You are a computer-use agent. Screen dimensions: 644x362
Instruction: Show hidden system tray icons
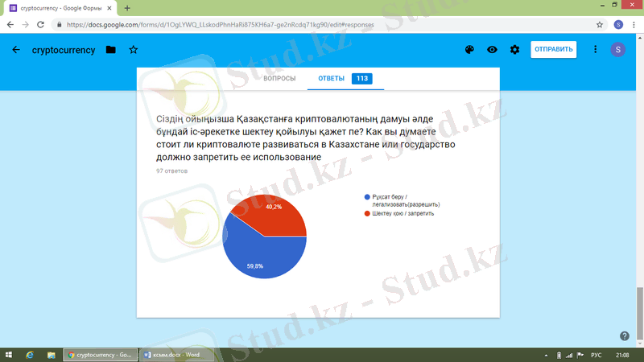click(546, 356)
